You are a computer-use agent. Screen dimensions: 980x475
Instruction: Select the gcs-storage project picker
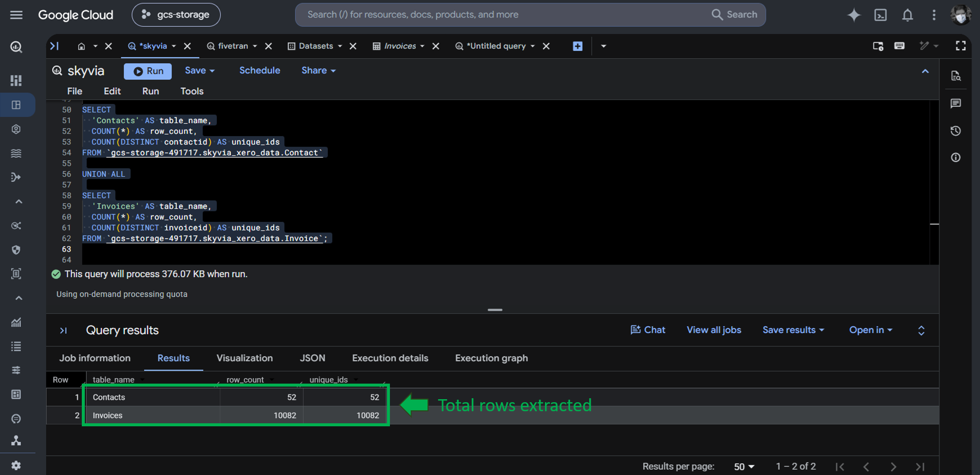pyautogui.click(x=176, y=15)
